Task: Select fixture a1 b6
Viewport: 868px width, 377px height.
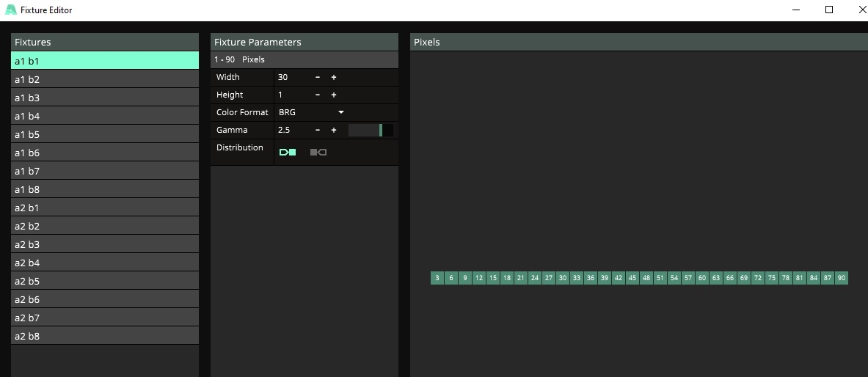Action: (105, 153)
